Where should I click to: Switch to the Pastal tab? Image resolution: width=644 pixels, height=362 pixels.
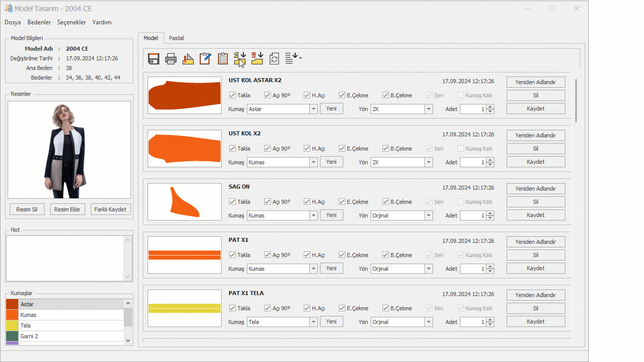(x=176, y=38)
